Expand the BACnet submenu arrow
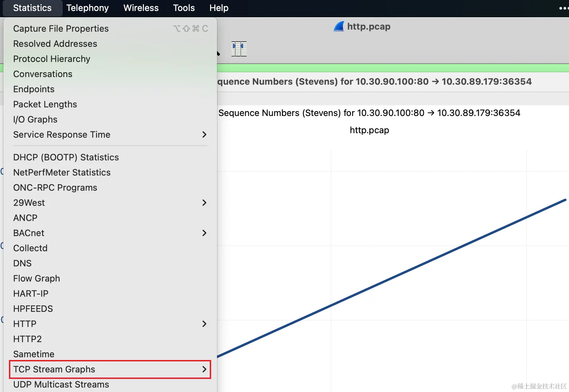Image resolution: width=569 pixels, height=392 pixels. pos(204,233)
